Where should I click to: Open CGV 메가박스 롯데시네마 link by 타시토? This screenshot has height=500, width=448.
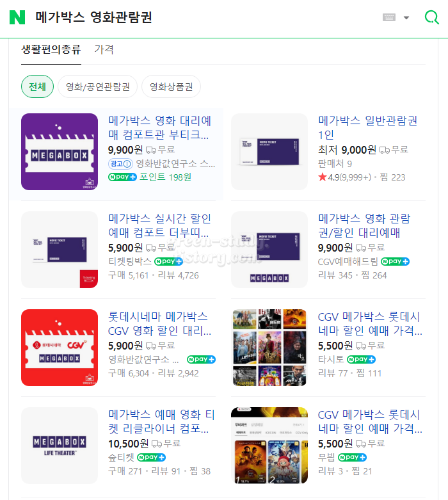tap(370, 323)
